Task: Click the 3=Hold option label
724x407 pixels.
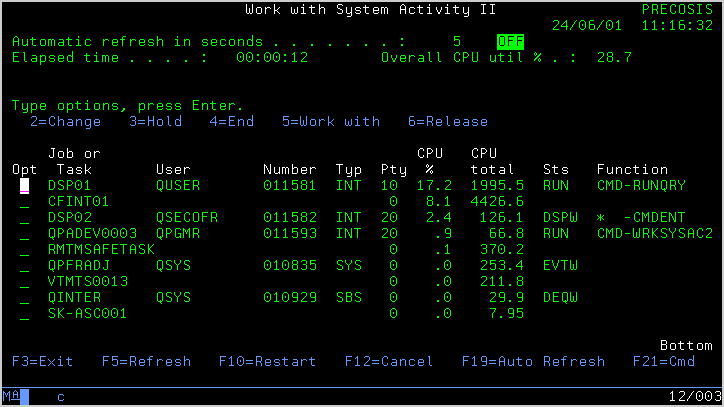Action: (x=155, y=121)
